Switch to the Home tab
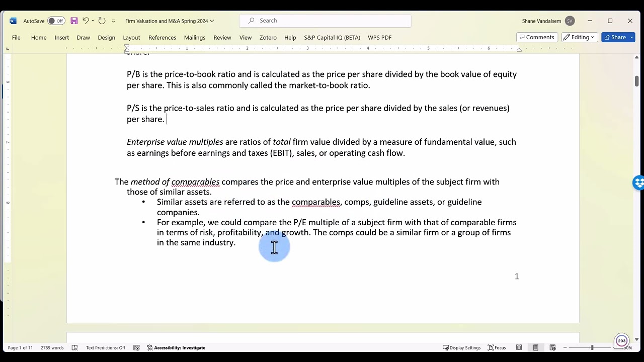The width and height of the screenshot is (644, 362). [x=39, y=38]
